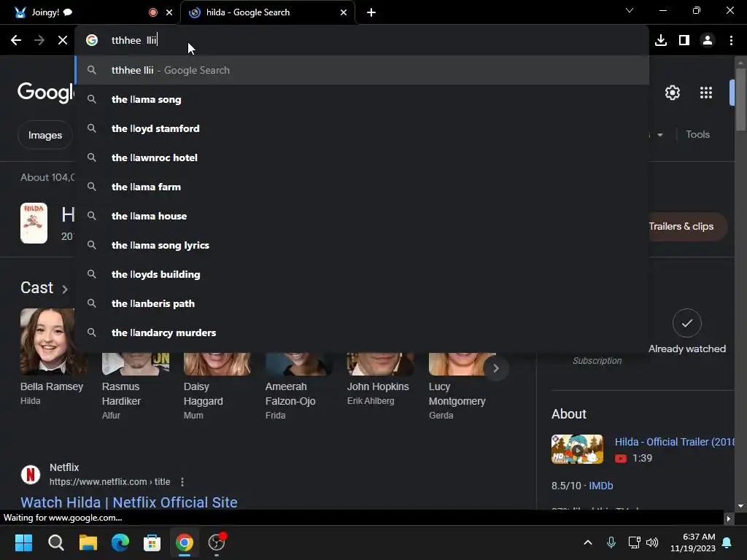This screenshot has height=560, width=747.
Task: Open the Windows Start menu
Action: pos(23,542)
